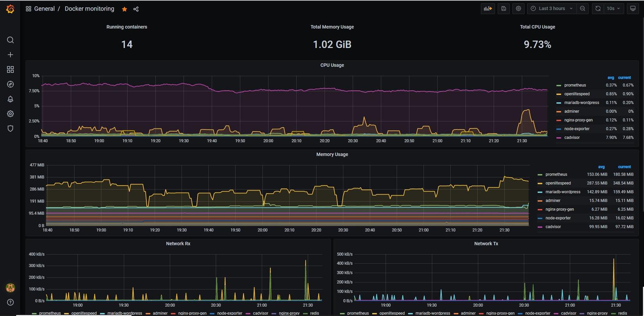Image resolution: width=644 pixels, height=316 pixels.
Task: Open the CPU Usage panel title menu
Action: click(332, 65)
